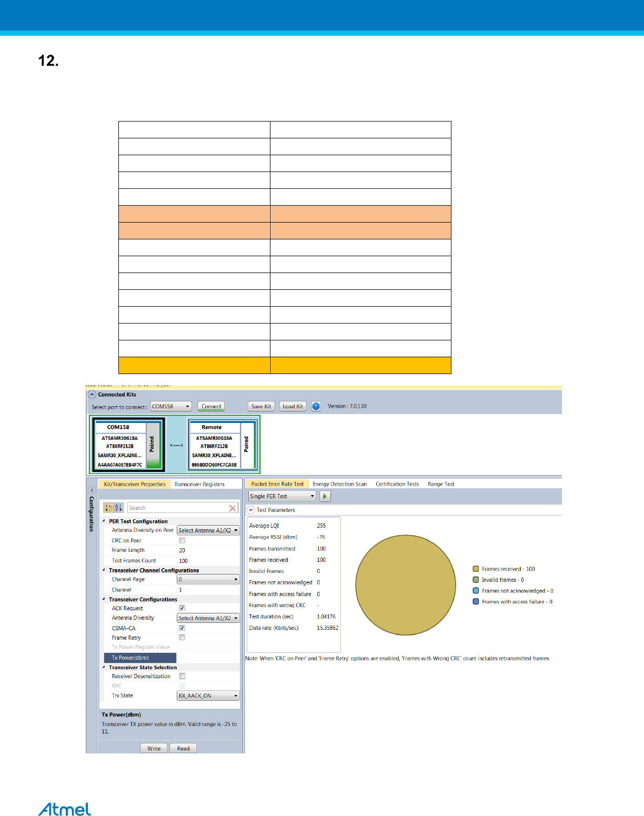
Task: Collapse the Configuration side panel arrow
Action: tap(92, 490)
